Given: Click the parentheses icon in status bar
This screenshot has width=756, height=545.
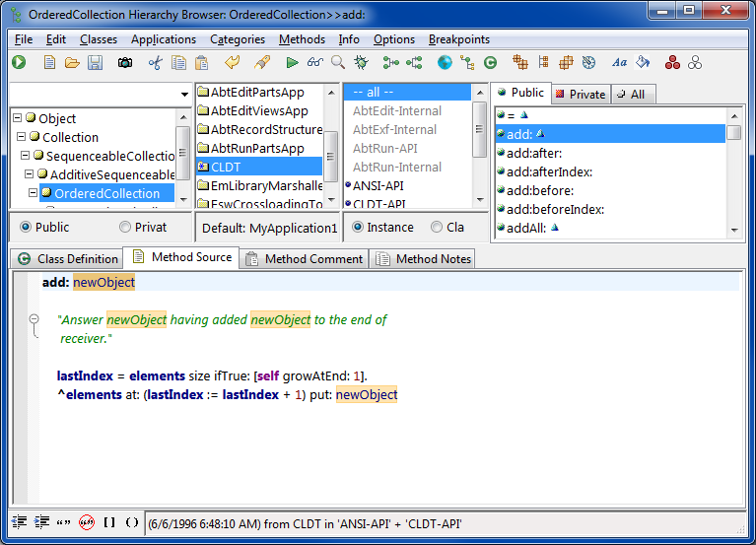Looking at the screenshot, I should [x=132, y=522].
